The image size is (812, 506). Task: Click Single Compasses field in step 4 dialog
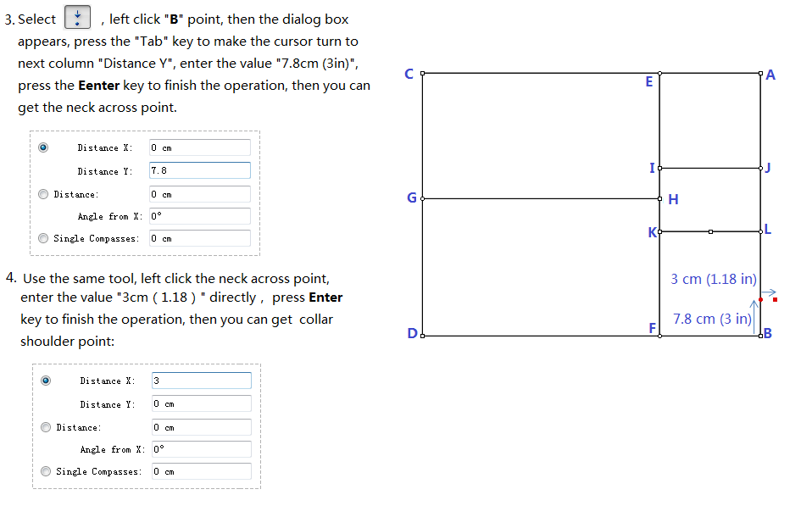[x=201, y=471]
